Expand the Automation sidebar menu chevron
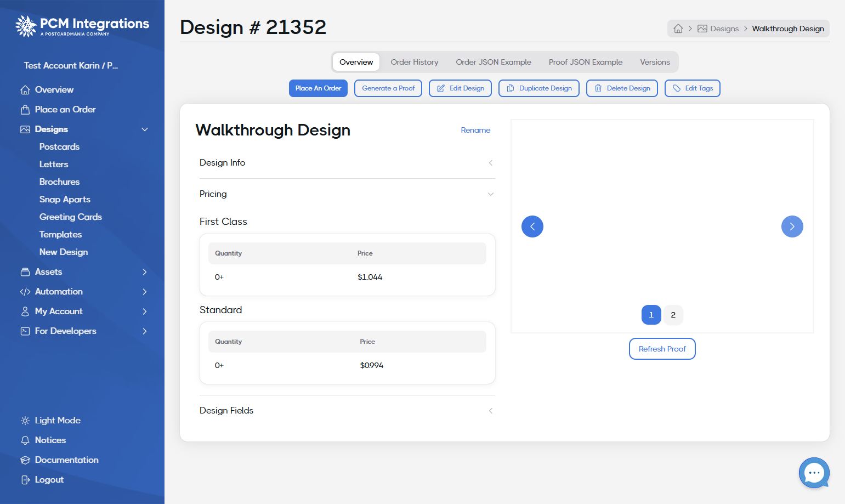Viewport: 845px width, 504px height. point(145,292)
